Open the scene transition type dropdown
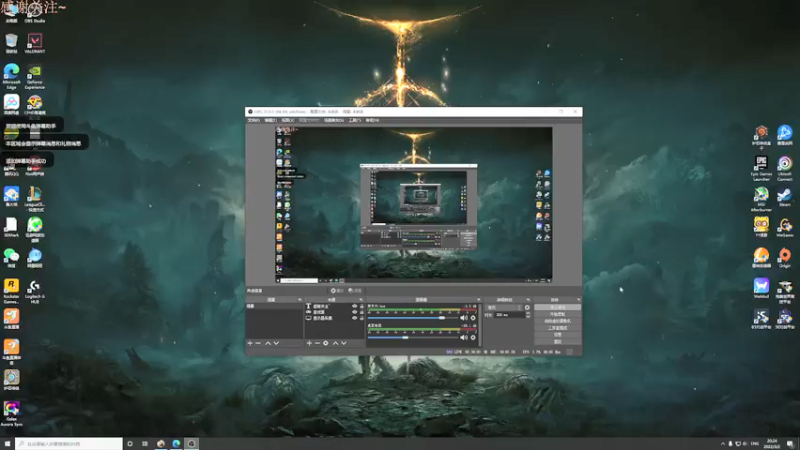Viewport: 800px width, 450px height. point(504,308)
